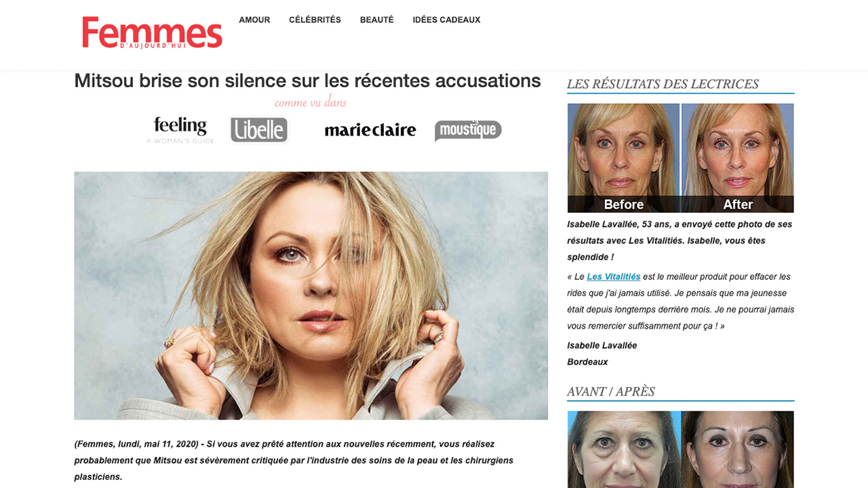
Task: Click the left AVANT / APRÈS photo
Action: click(624, 449)
